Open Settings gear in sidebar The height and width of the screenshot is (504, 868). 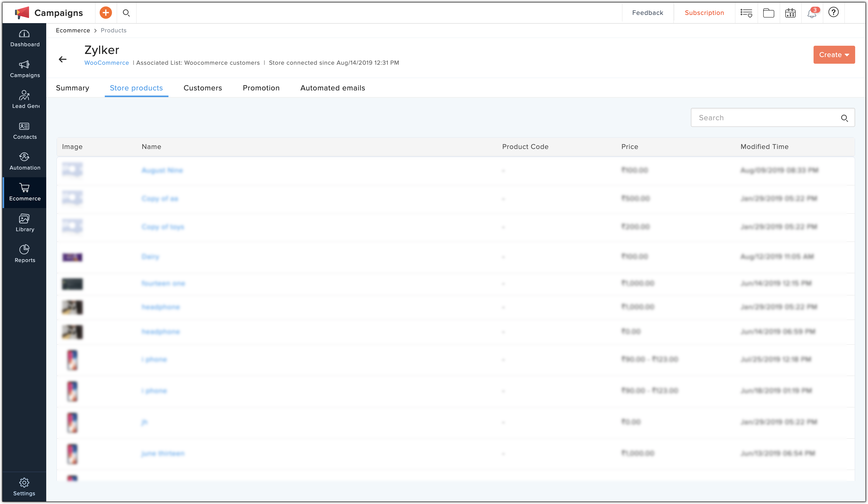(x=24, y=487)
